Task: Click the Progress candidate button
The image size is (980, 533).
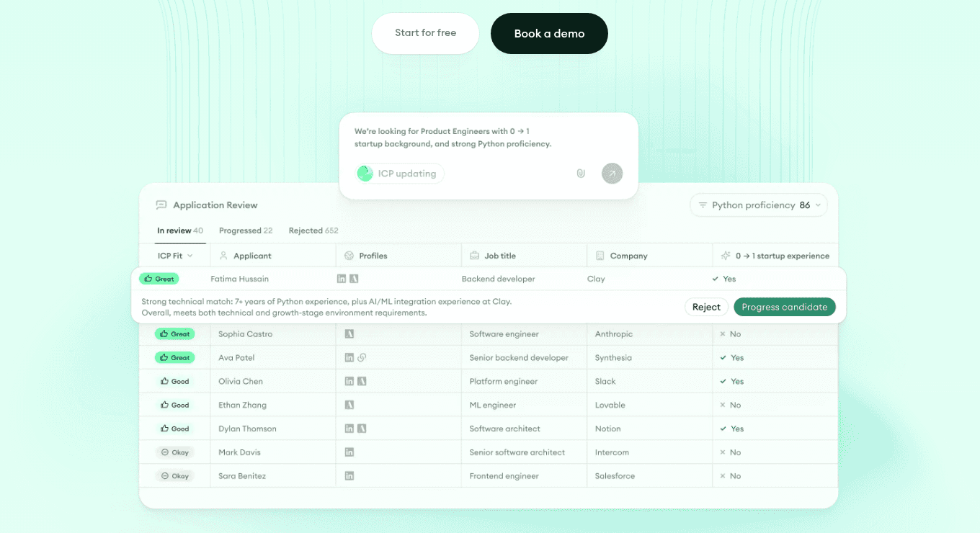Action: point(785,307)
